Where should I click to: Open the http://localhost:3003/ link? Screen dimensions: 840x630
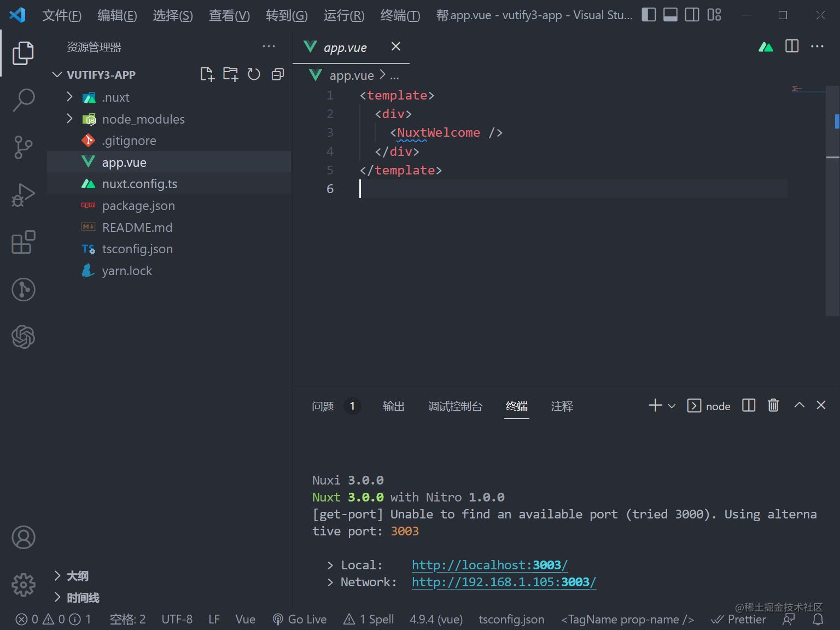click(x=489, y=565)
